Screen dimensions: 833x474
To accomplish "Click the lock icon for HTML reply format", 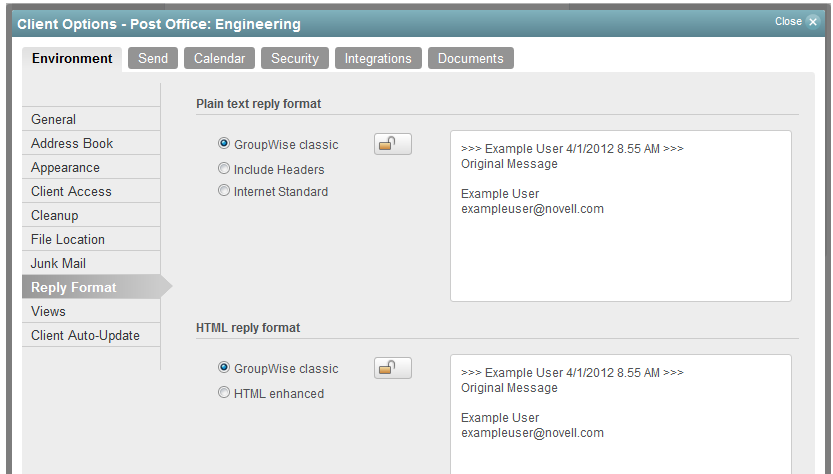I will pyautogui.click(x=392, y=369).
